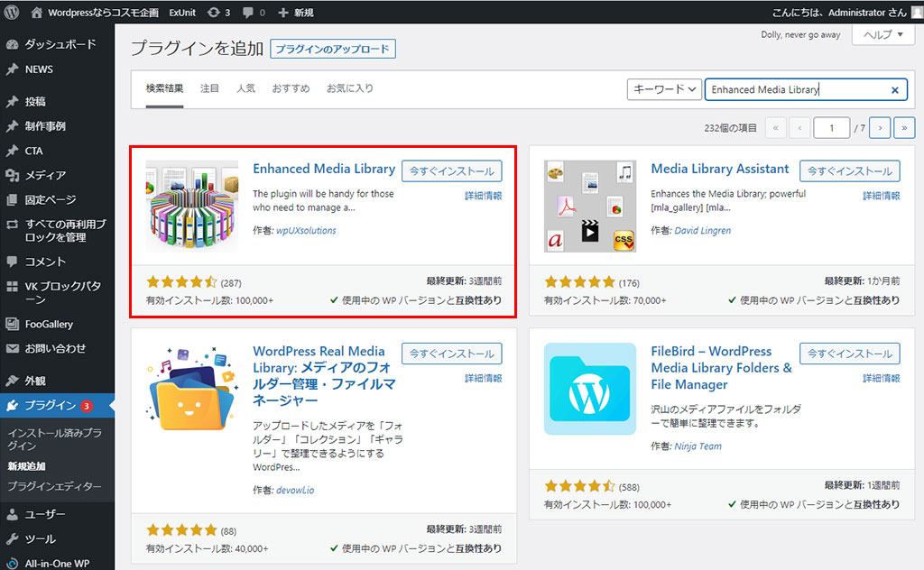Jump to last page of results
Image resolution: width=924 pixels, height=570 pixels.
coord(904,128)
